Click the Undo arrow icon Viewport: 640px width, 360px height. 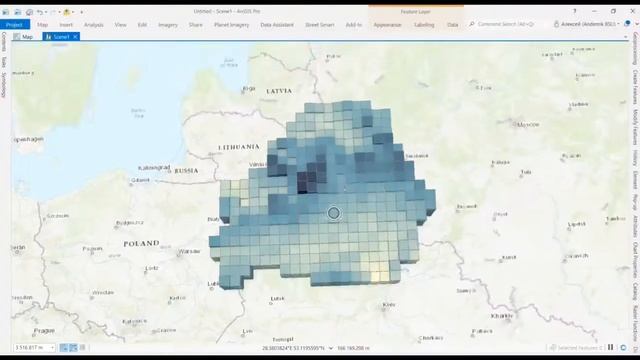pos(40,12)
